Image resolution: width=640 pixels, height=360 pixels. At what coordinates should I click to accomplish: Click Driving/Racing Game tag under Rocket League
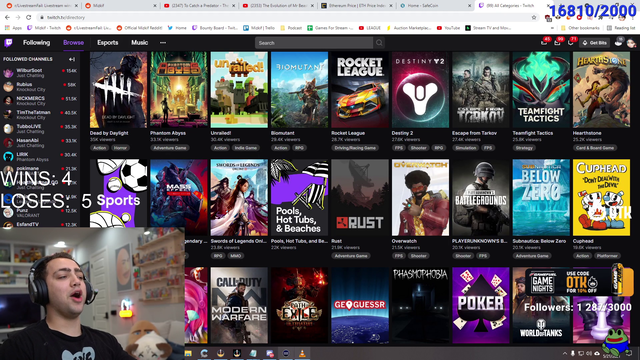[x=355, y=148]
